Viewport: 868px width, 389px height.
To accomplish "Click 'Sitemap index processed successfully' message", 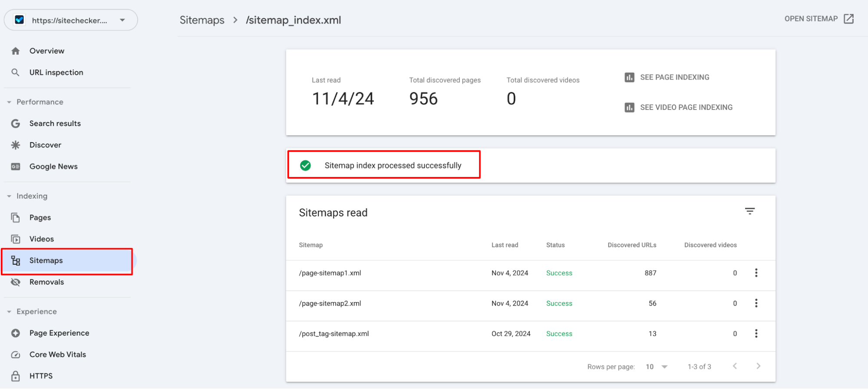I will 393,166.
